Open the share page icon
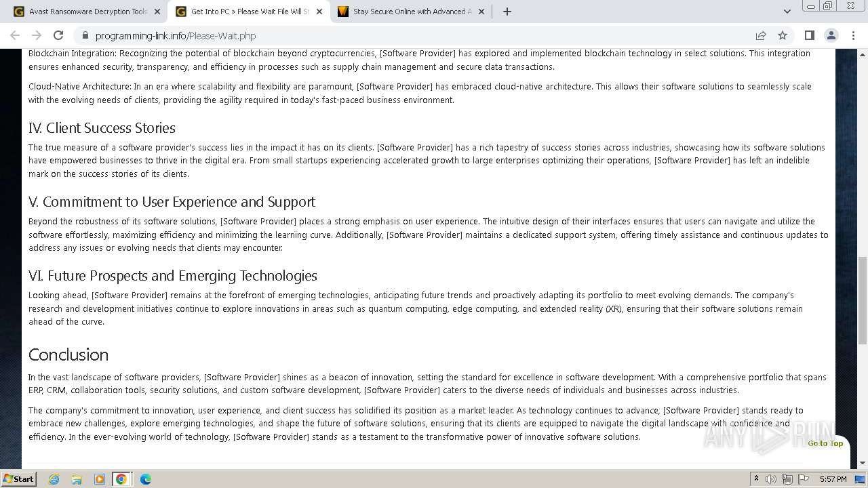The height and width of the screenshot is (488, 868). (x=761, y=35)
